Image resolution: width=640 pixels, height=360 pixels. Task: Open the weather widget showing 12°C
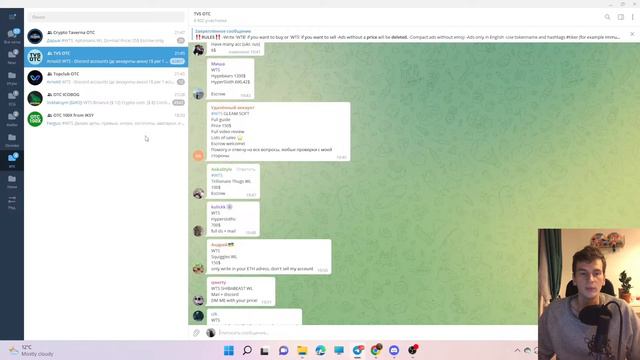pos(31,350)
